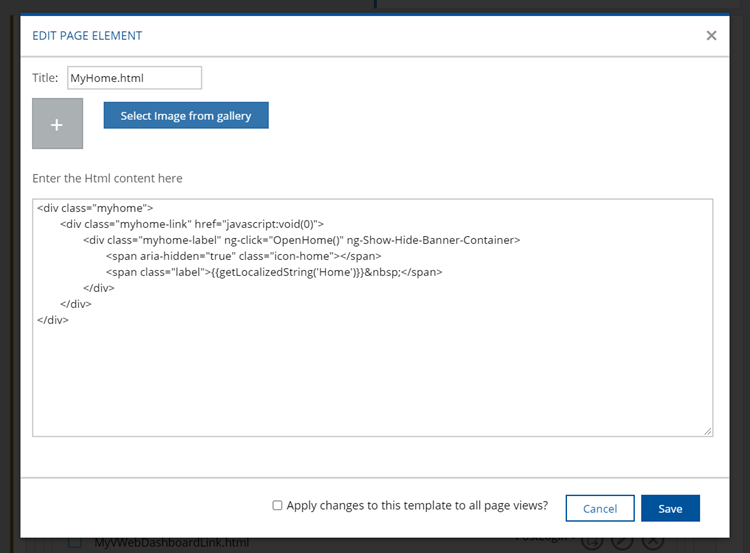Click the "Title:" label
This screenshot has width=750, height=553.
pyautogui.click(x=45, y=78)
